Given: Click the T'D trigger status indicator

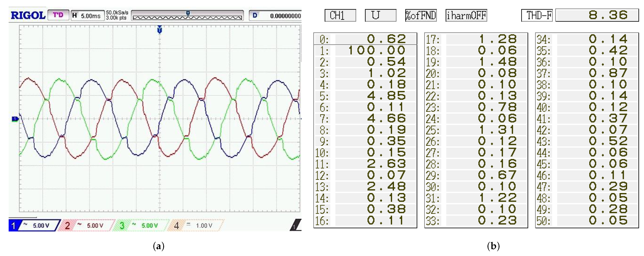Looking at the screenshot, I should point(58,15).
